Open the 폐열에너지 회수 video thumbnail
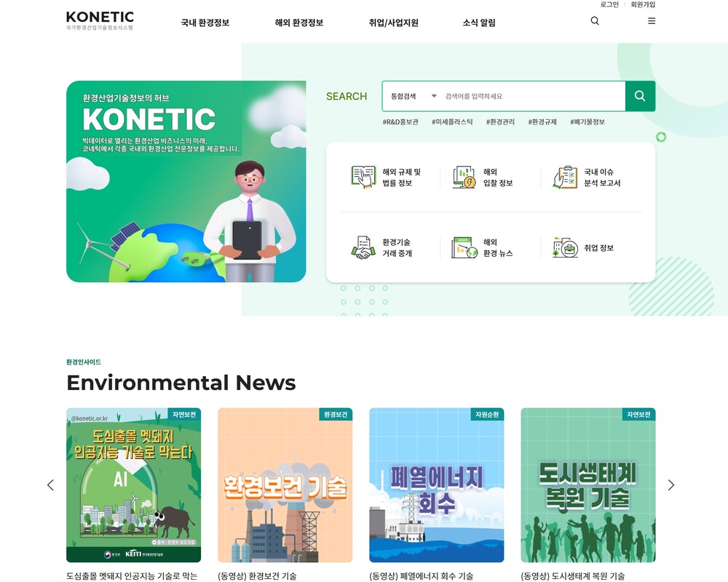The height and width of the screenshot is (582, 728). click(x=436, y=485)
